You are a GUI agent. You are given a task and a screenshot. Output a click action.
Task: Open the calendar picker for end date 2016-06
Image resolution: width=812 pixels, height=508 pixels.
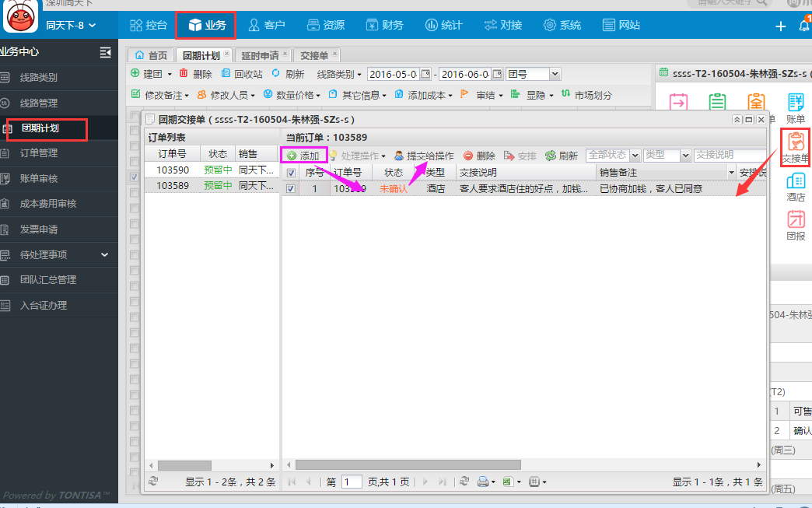[x=497, y=74]
